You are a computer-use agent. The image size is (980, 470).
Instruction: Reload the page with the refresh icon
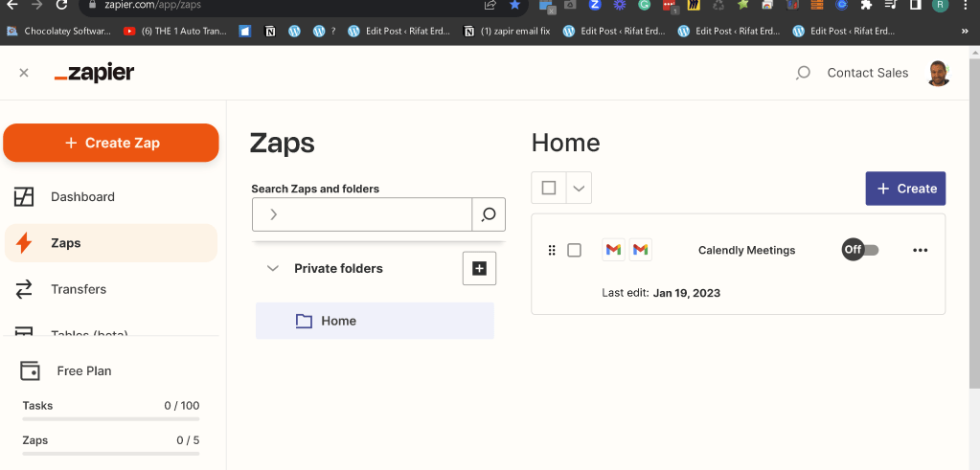tap(61, 5)
